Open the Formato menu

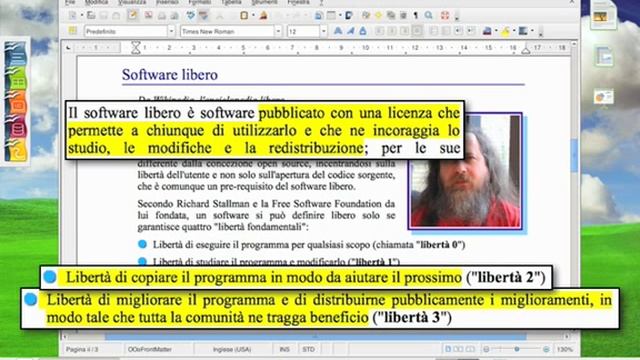point(200,2)
